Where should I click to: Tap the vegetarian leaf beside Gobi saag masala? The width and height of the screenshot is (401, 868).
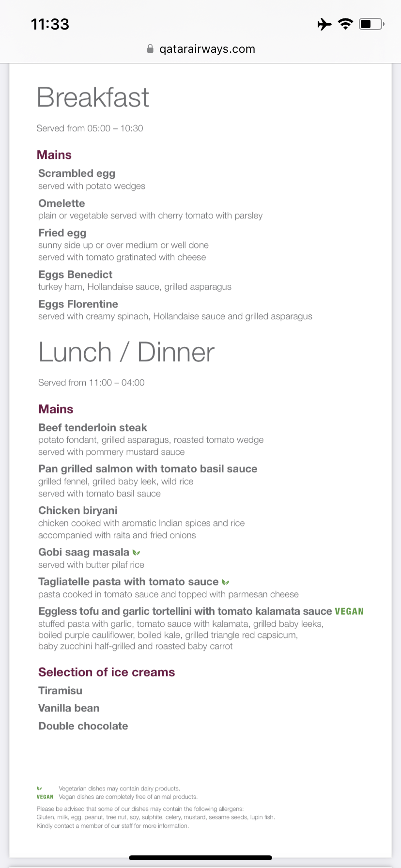(x=137, y=552)
